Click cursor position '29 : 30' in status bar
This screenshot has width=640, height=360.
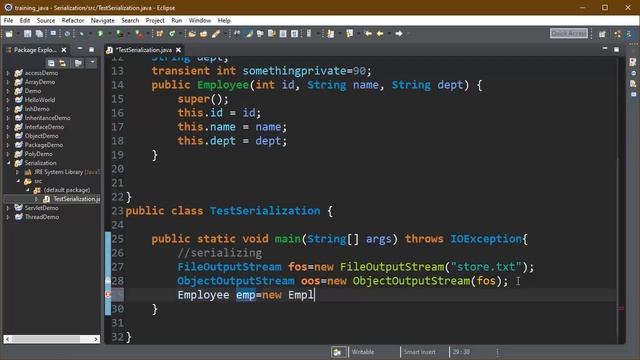click(461, 352)
